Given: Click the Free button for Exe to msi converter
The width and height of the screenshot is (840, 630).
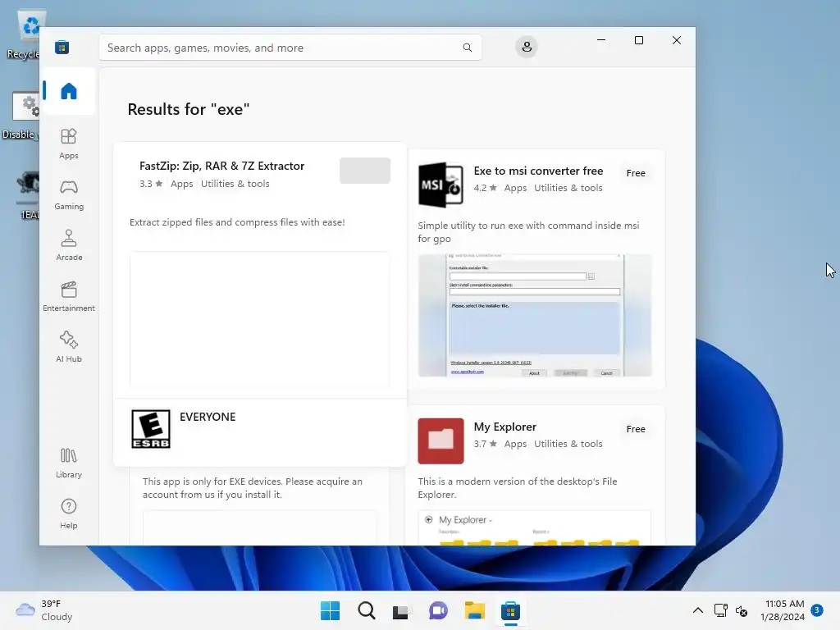Looking at the screenshot, I should [x=636, y=173].
